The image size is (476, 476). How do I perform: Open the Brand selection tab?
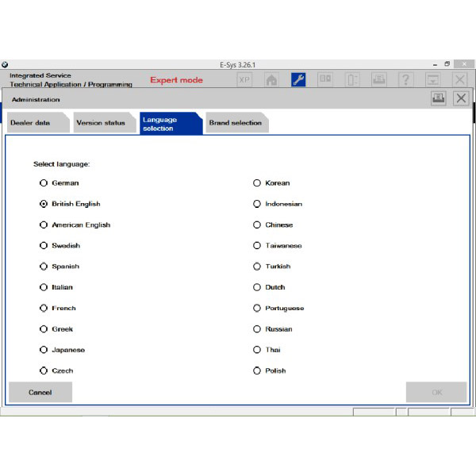(x=235, y=123)
